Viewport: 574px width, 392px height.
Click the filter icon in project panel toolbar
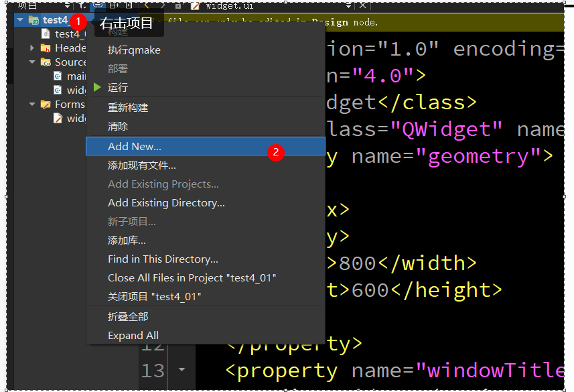coord(82,5)
